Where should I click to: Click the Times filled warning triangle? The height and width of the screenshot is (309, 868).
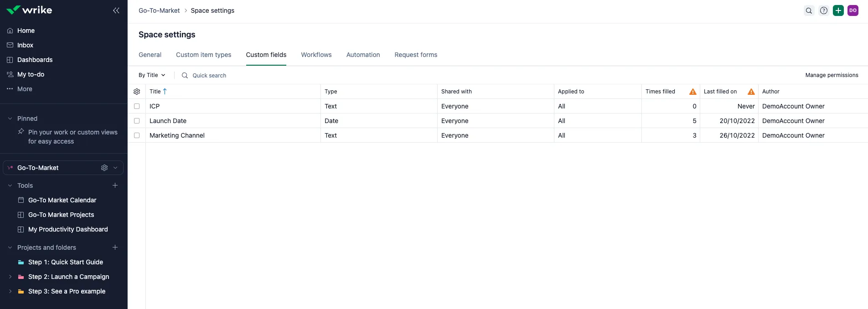[692, 92]
